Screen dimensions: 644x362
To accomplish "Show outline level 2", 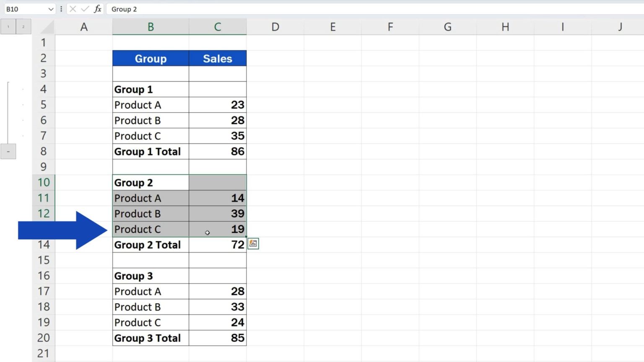I will (x=23, y=27).
